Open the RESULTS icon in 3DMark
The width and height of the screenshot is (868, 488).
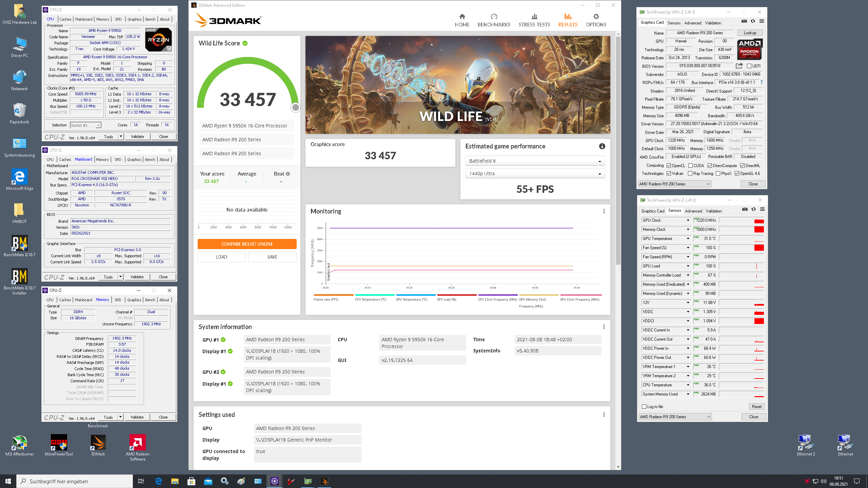568,17
